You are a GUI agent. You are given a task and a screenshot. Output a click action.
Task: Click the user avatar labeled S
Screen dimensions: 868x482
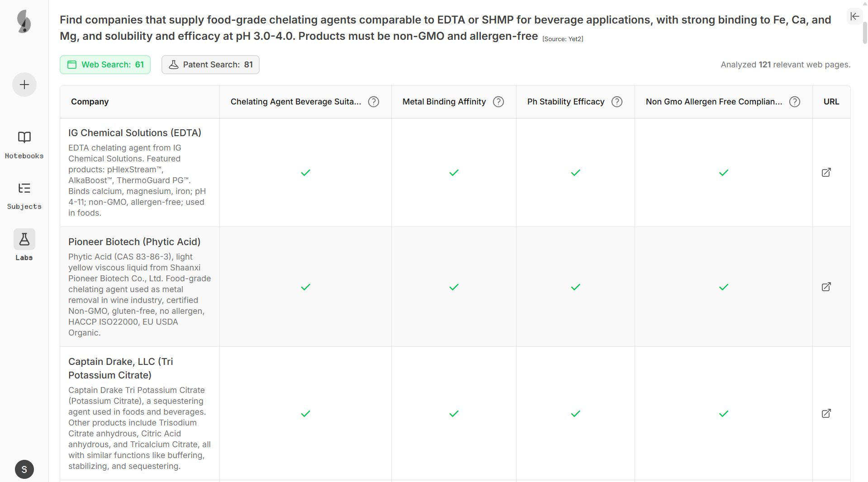tap(24, 469)
